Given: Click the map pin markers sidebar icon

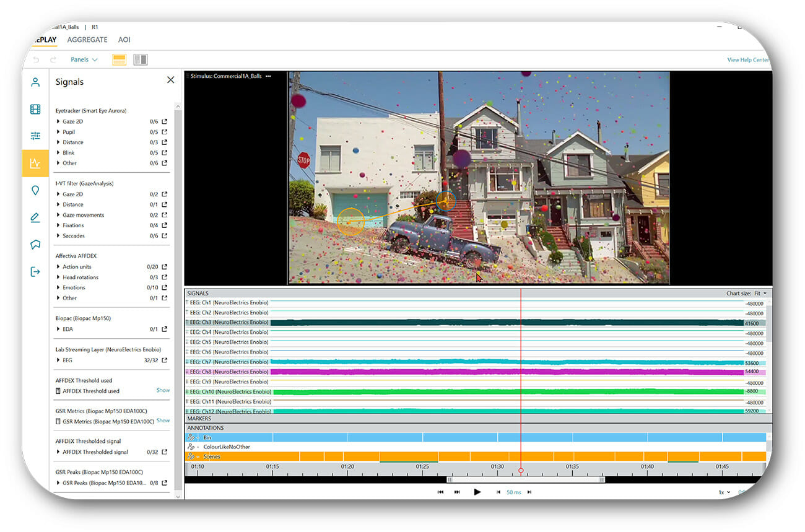Looking at the screenshot, I should 35,190.
